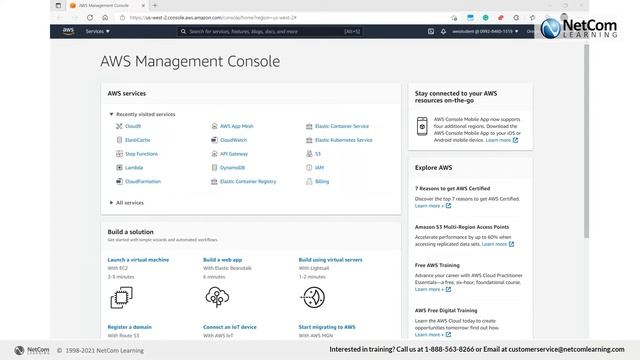The image size is (640, 360).
Task: Open the S3 link
Action: click(x=318, y=154)
